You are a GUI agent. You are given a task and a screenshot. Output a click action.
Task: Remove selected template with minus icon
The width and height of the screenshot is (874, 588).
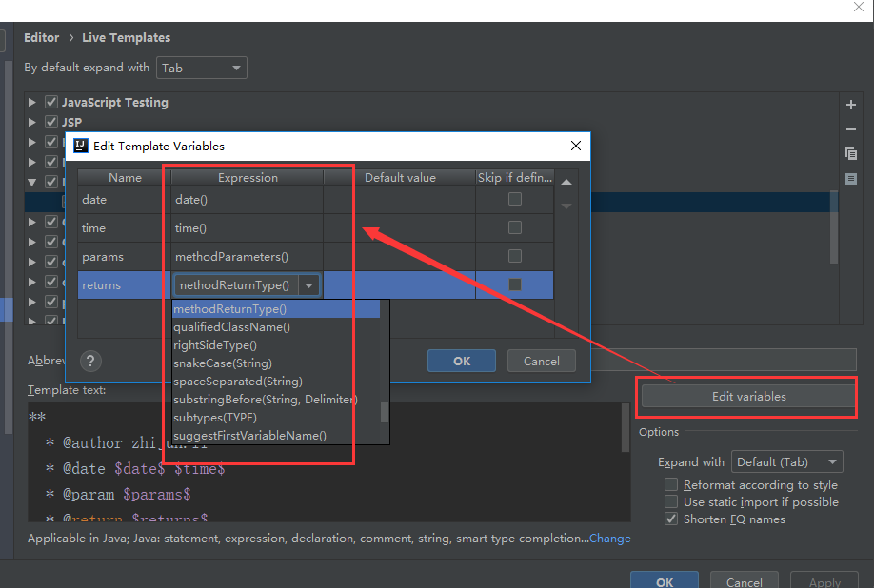pyautogui.click(x=850, y=129)
